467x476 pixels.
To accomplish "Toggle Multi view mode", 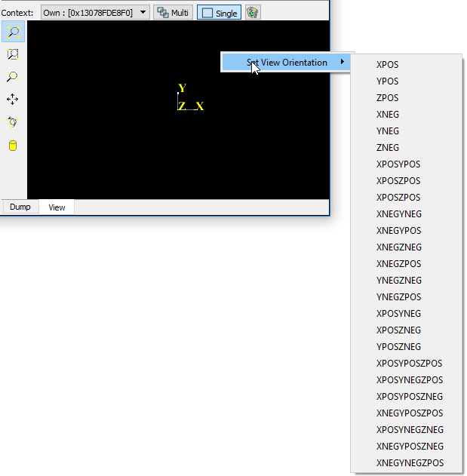I will click(x=173, y=13).
